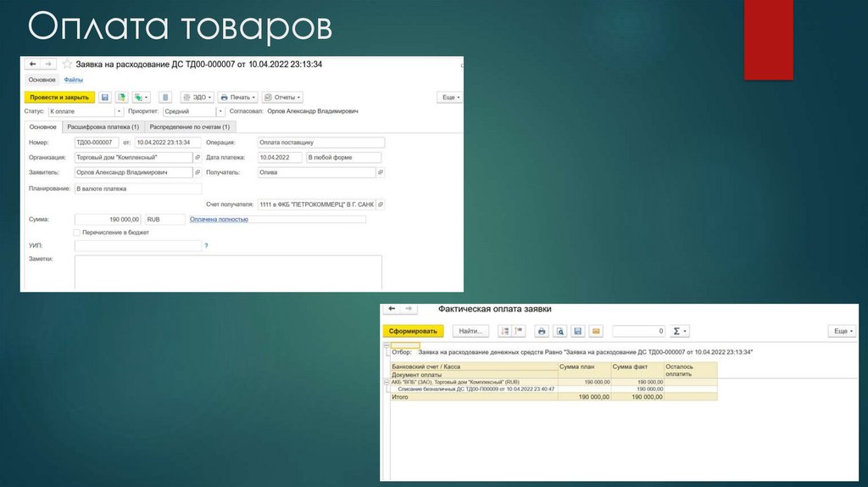The height and width of the screenshot is (487, 868).
Task: Go back with the arrow in the Заявка window
Action: pyautogui.click(x=33, y=64)
